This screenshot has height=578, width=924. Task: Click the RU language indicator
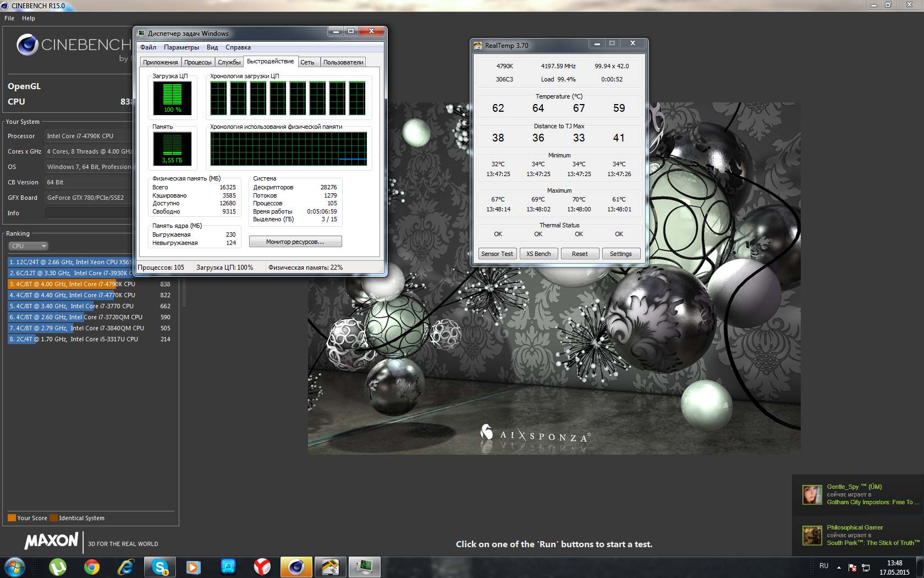pos(823,566)
